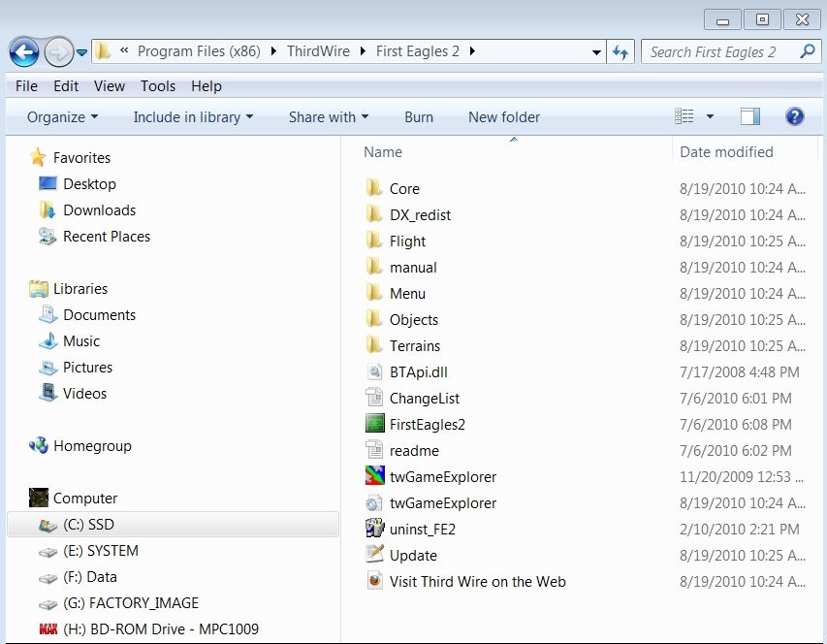Select (G:) FACTORY_IMAGE drive

point(130,603)
